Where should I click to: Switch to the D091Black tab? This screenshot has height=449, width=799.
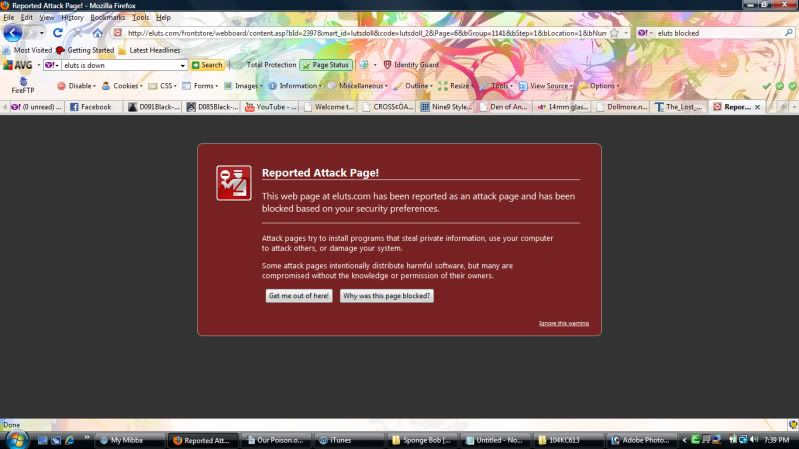[153, 107]
